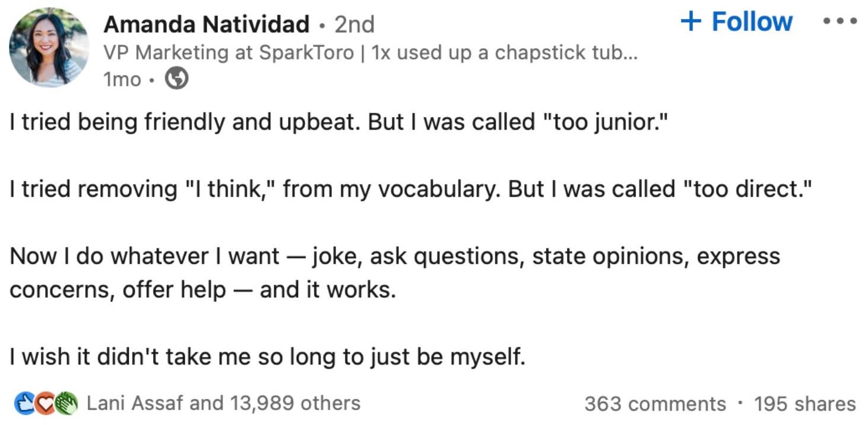The width and height of the screenshot is (868, 425).
Task: Click the red heart Love reaction icon
Action: [x=45, y=403]
